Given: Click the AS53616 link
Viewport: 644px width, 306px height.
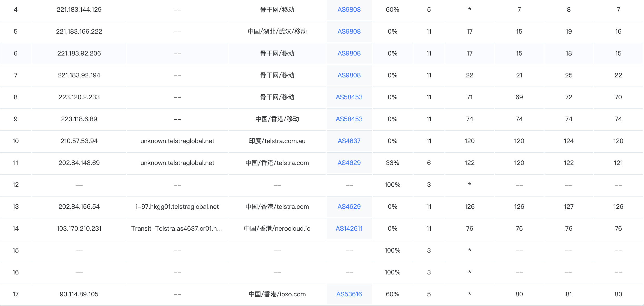Looking at the screenshot, I should pyautogui.click(x=349, y=294).
